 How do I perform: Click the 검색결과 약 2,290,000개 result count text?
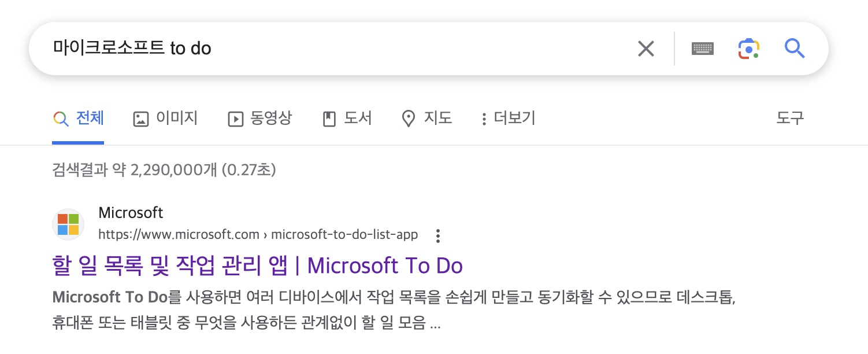point(164,170)
